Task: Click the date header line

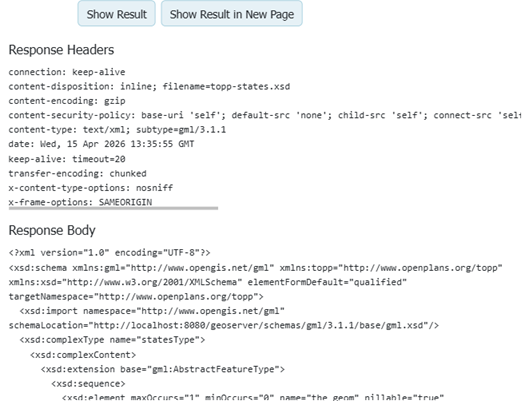Action: [101, 144]
